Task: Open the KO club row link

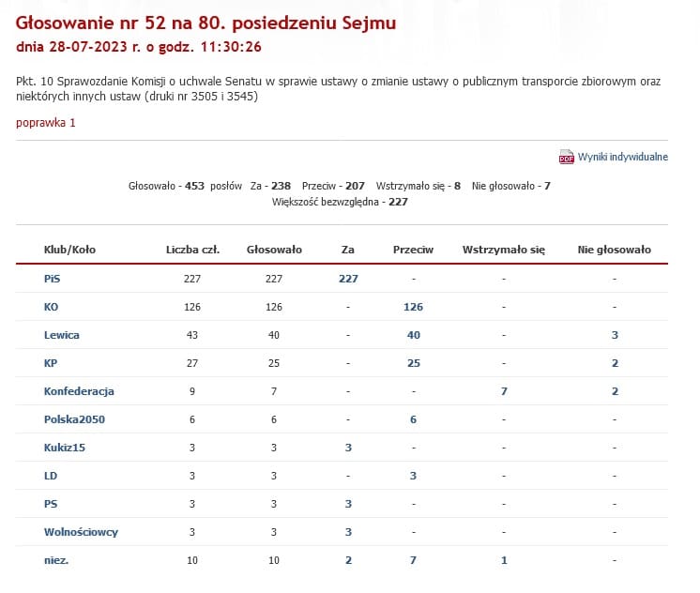Action: tap(52, 307)
